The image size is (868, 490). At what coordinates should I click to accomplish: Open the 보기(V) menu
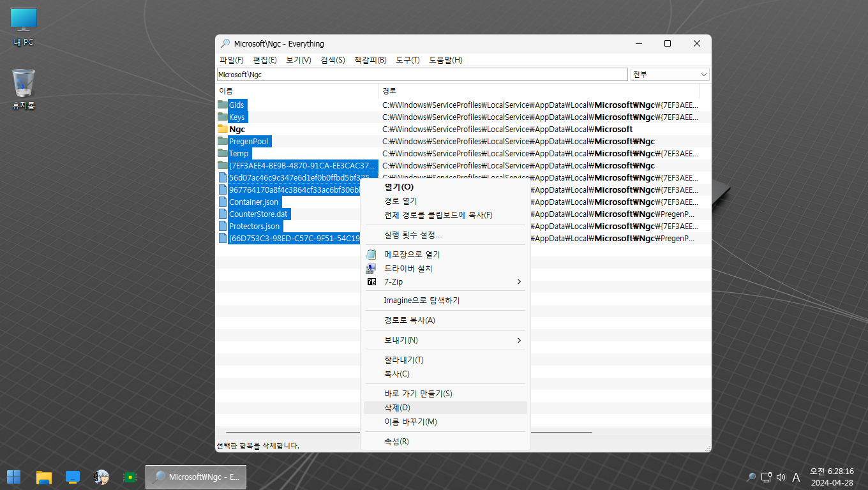click(x=298, y=60)
